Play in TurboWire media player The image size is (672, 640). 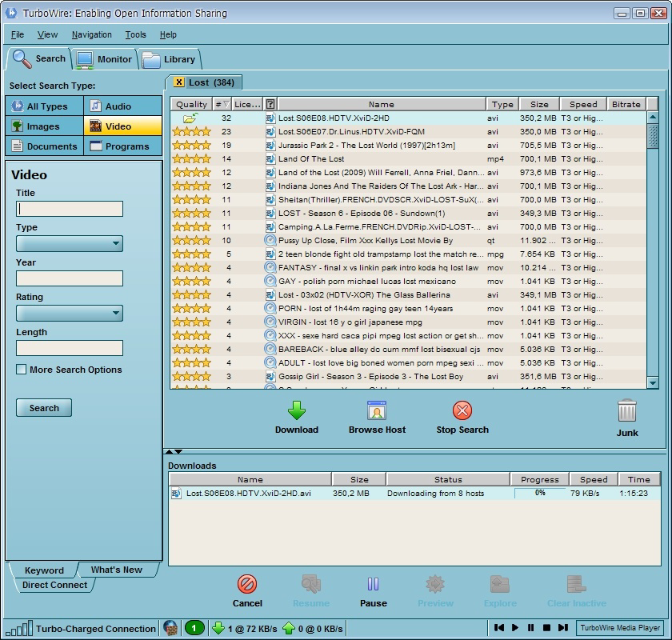click(x=514, y=627)
